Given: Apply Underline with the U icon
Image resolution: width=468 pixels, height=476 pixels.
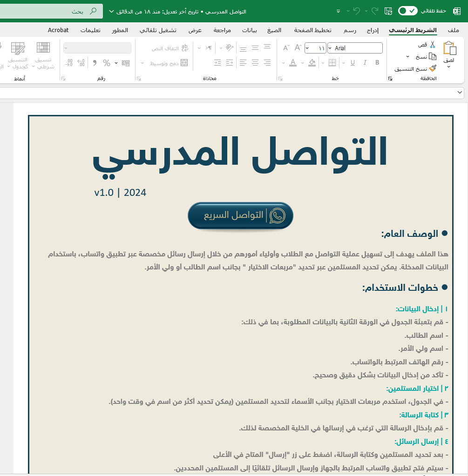Looking at the screenshot, I should click(353, 62).
